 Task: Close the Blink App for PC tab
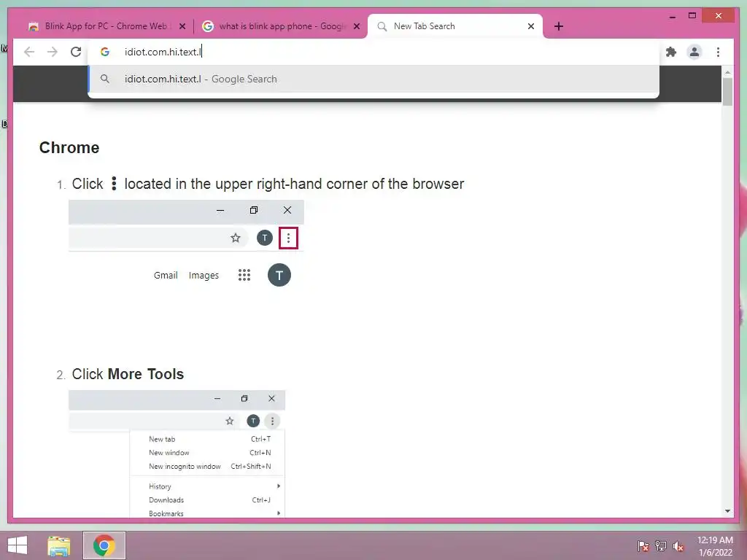coord(182,26)
